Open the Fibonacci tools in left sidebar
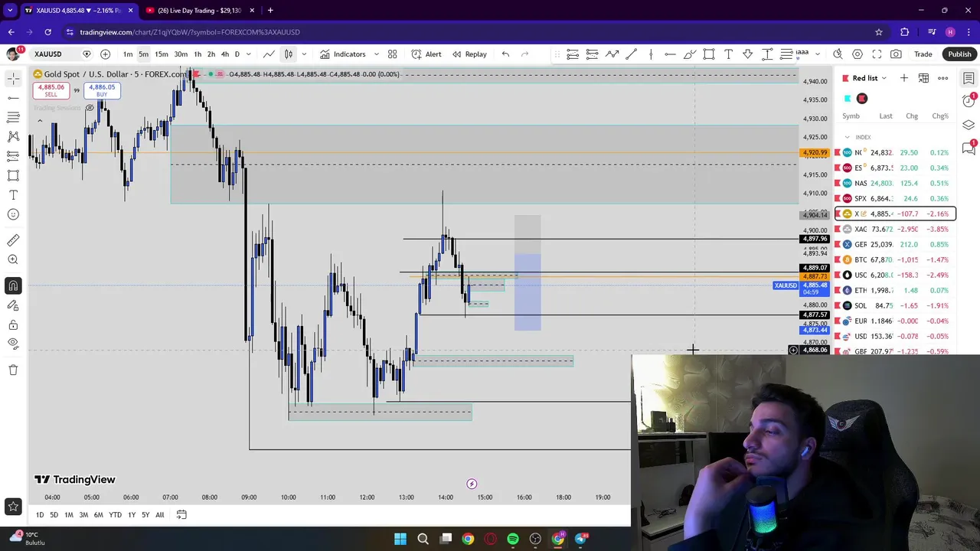 13,117
